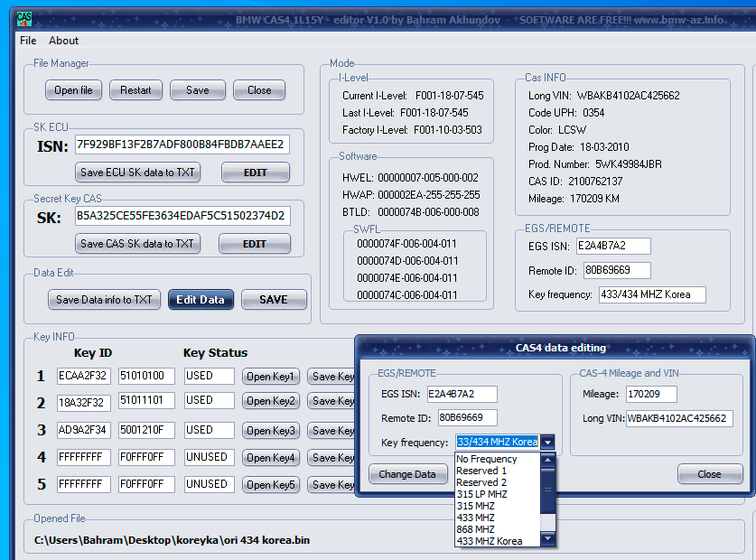Click the Key 1 ID field ECAA2F32

pyautogui.click(x=83, y=377)
